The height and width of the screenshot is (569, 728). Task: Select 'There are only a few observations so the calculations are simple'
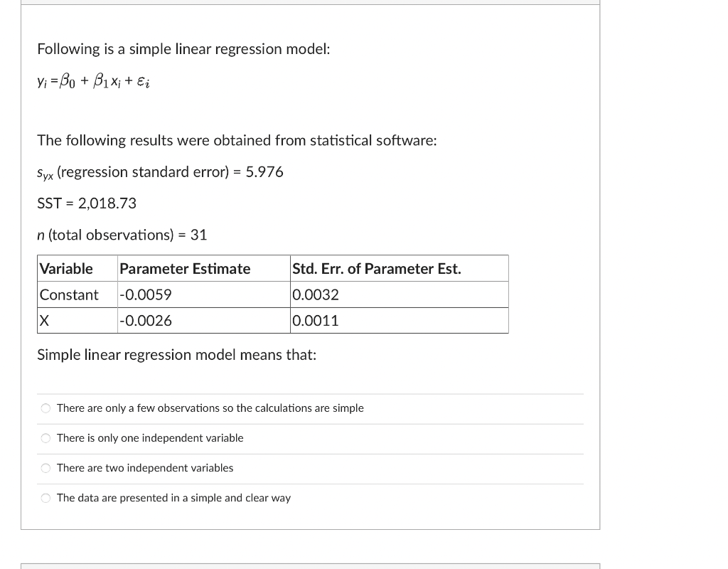45,408
